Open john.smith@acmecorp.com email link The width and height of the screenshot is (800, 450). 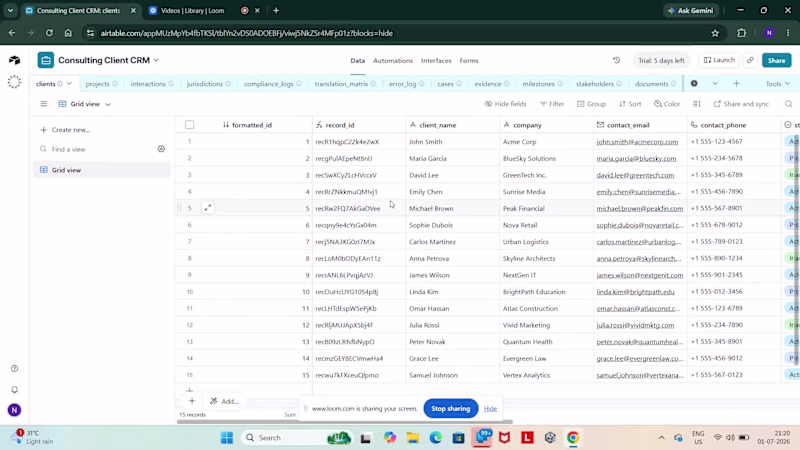[x=637, y=142]
